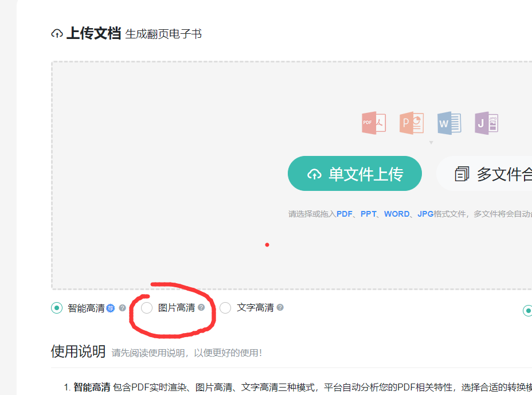Click the help icon next to 文字高清
532x395 pixels.
[280, 307]
